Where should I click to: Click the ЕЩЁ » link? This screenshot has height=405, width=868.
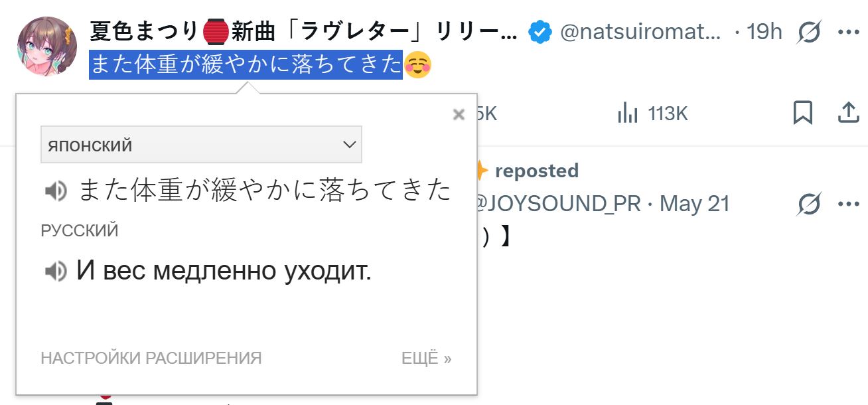click(426, 359)
